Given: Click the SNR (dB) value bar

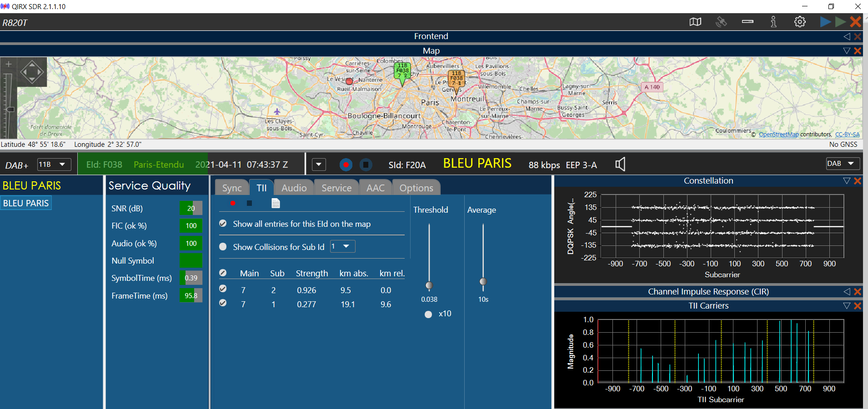Looking at the screenshot, I should (191, 208).
